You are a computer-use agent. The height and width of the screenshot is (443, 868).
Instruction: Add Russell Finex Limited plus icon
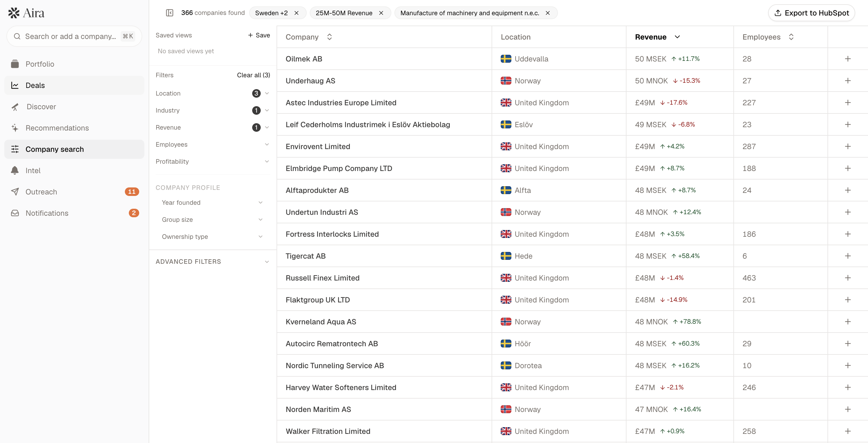click(848, 278)
